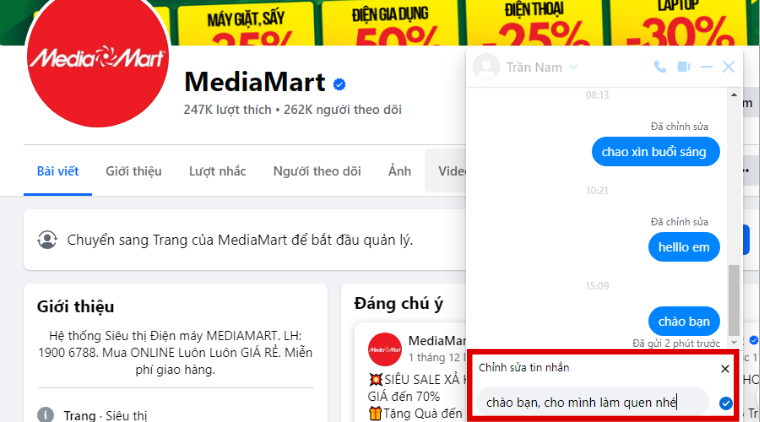The image size is (760, 422).
Task: Click the 'helllo em' message bubble
Action: tap(684, 247)
